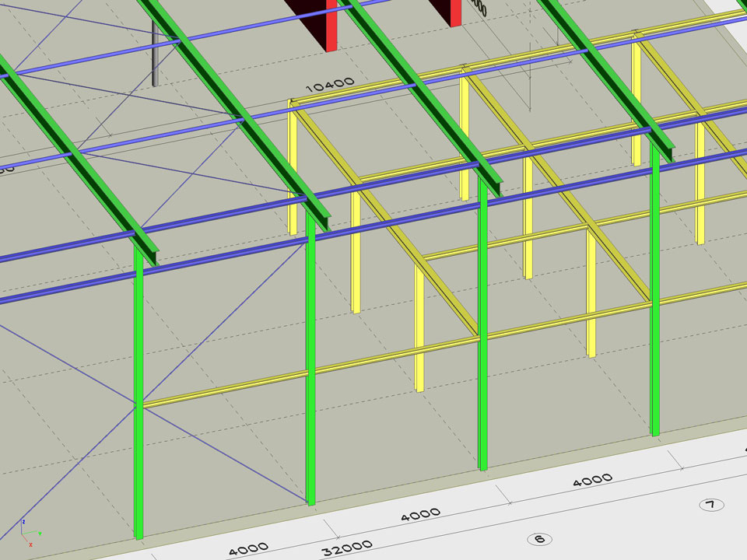
Task: Select the gray post in top-left area
Action: pos(156,54)
